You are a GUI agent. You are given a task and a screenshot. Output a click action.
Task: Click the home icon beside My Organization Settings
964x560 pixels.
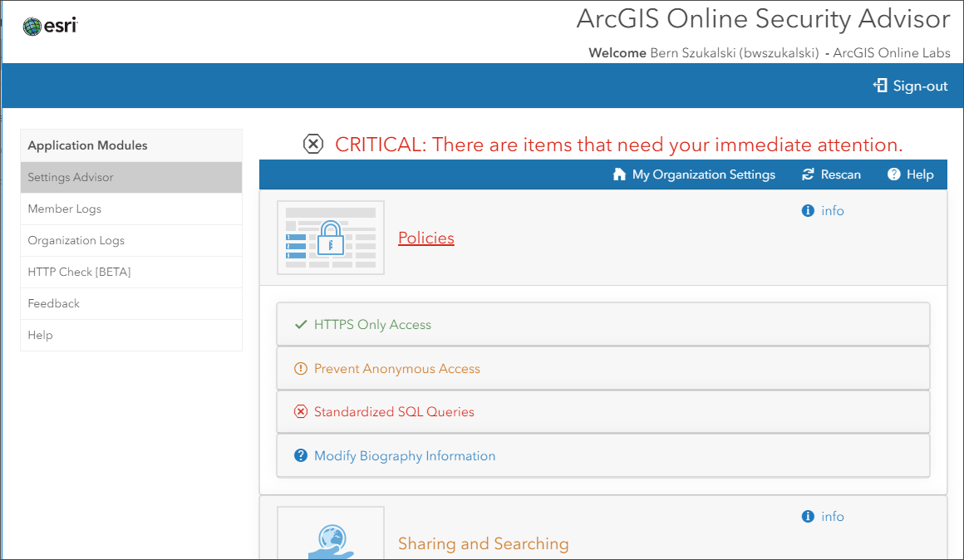[x=619, y=174]
